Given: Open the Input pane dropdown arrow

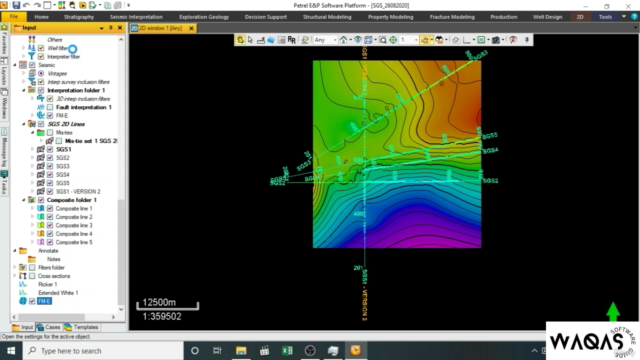Looking at the screenshot, I should [x=101, y=28].
